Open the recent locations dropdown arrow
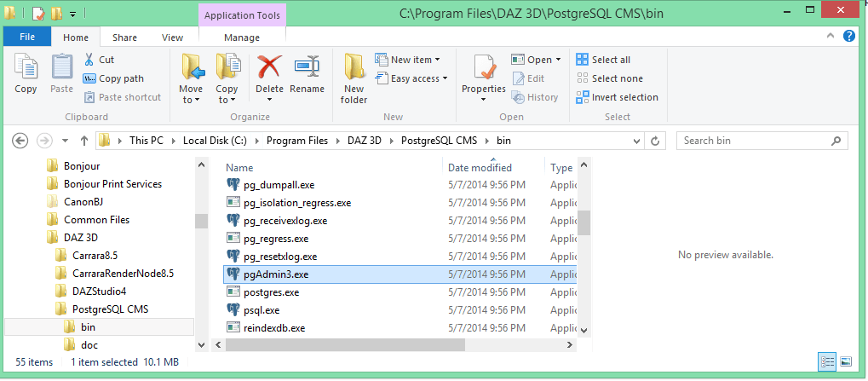 coord(66,141)
